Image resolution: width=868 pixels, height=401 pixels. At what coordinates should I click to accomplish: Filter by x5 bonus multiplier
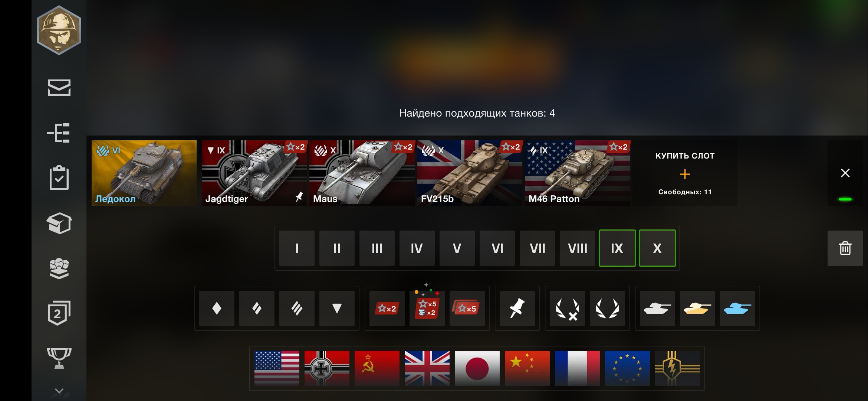(467, 308)
